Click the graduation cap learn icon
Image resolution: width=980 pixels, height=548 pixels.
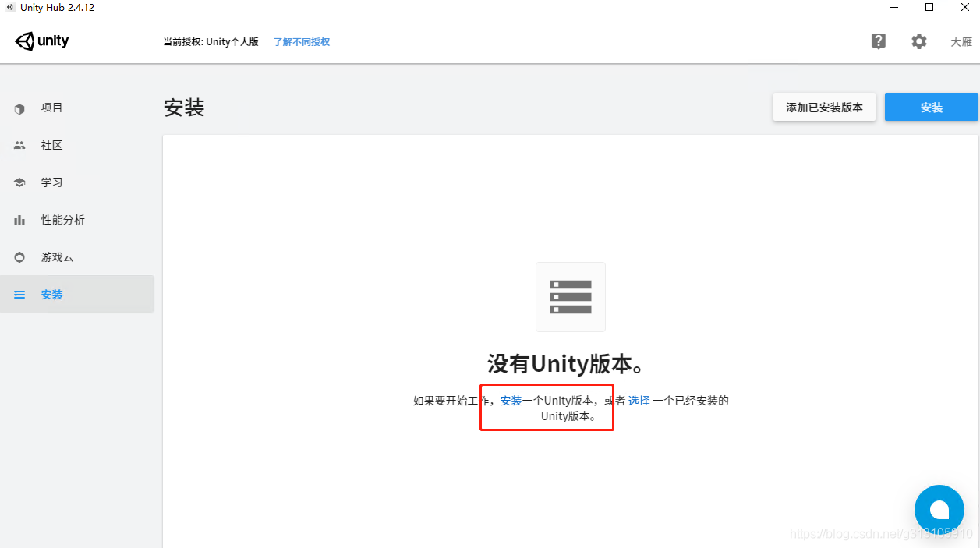click(19, 182)
